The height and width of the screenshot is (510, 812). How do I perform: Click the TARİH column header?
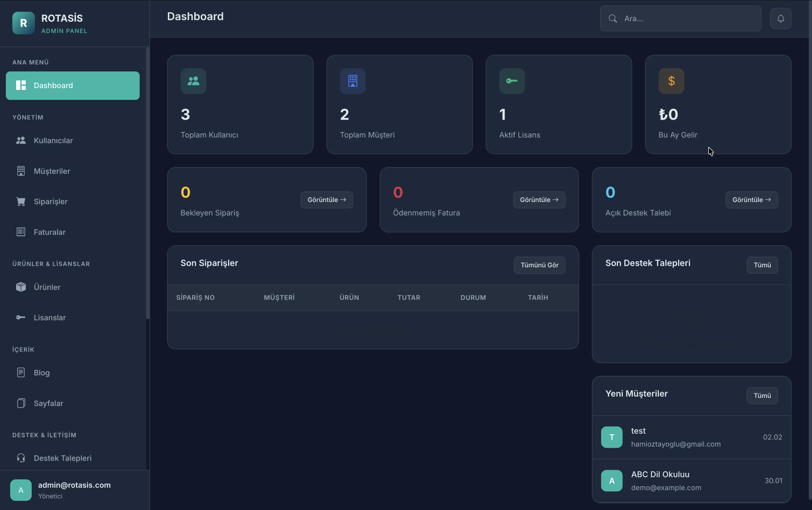(538, 298)
